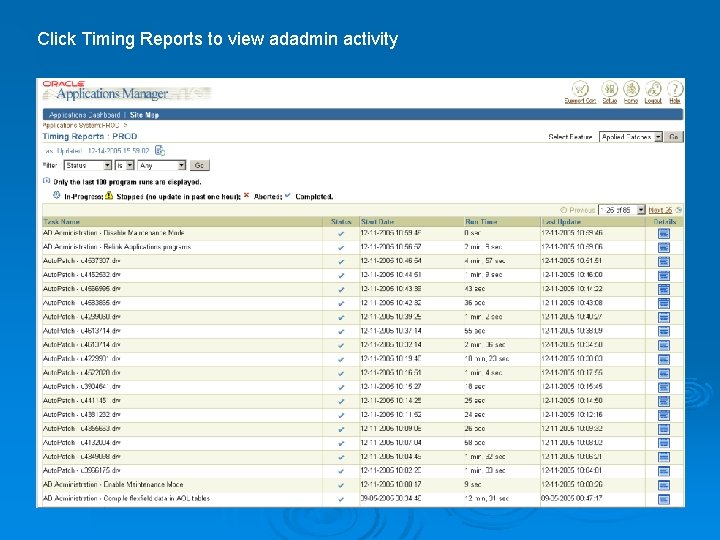720x540 pixels.
Task: Click run time '1 min, 4 sec'
Action: coord(483,372)
